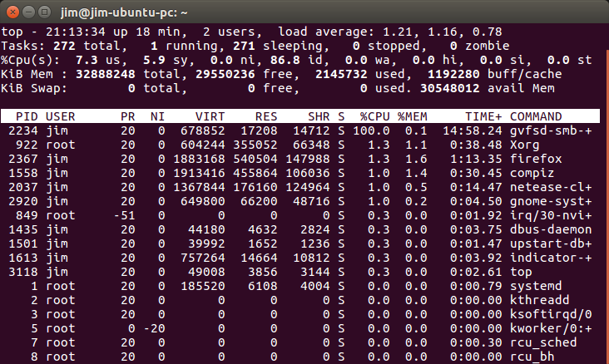Click the 1:13.35 time value for firefox

[476, 159]
